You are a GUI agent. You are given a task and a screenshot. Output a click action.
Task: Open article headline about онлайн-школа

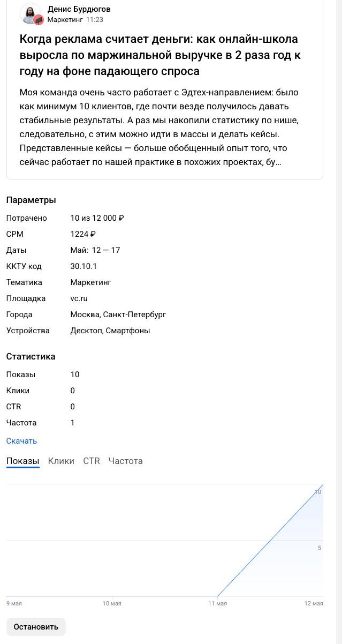point(160,55)
